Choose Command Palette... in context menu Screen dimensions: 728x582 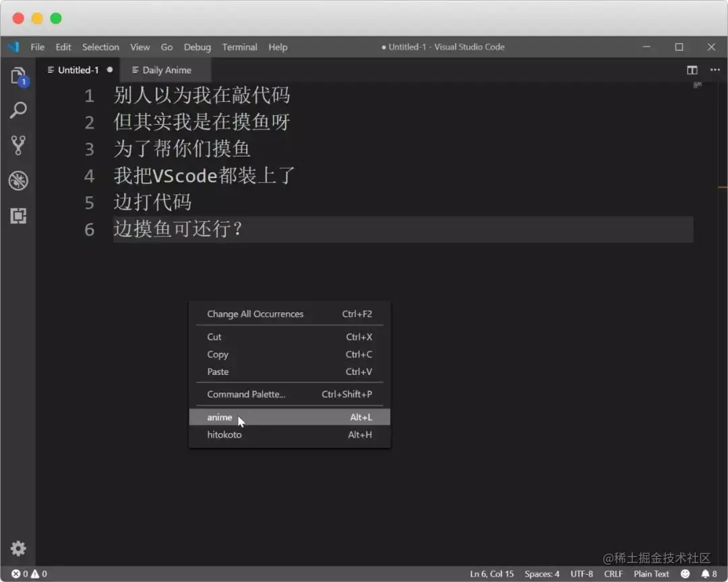click(x=290, y=395)
